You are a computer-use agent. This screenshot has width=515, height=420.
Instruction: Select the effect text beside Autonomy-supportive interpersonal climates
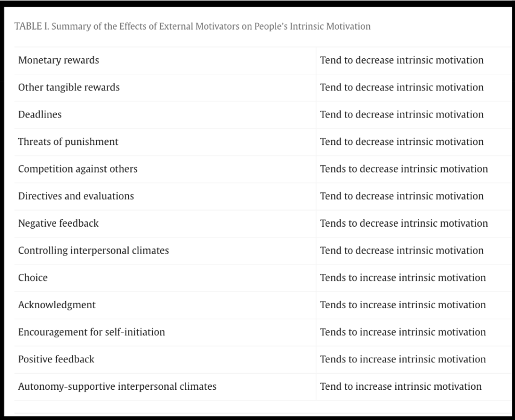(x=401, y=386)
